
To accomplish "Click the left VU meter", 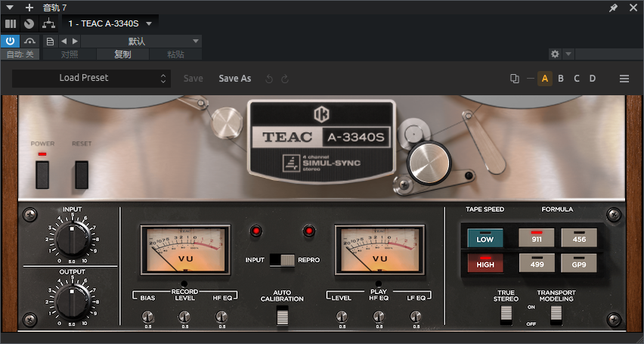I will [x=185, y=250].
